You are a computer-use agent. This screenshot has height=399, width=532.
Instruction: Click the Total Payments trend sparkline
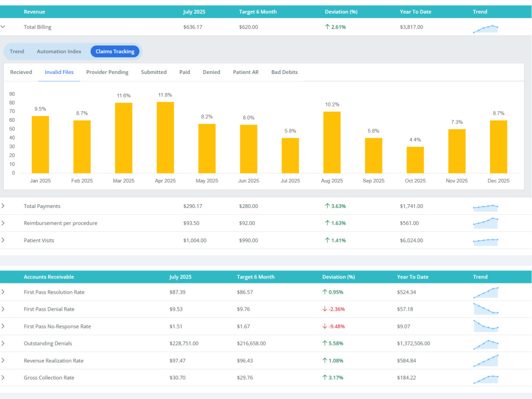click(x=486, y=207)
